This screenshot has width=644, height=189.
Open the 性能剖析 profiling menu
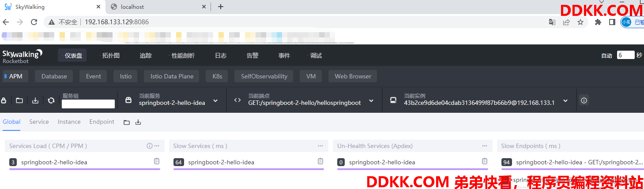pyautogui.click(x=183, y=56)
